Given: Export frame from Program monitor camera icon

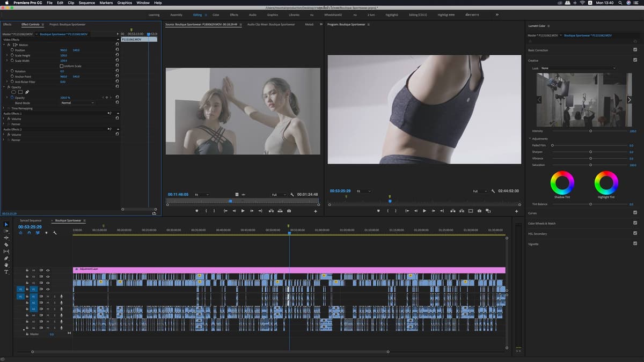Looking at the screenshot, I should click(479, 211).
